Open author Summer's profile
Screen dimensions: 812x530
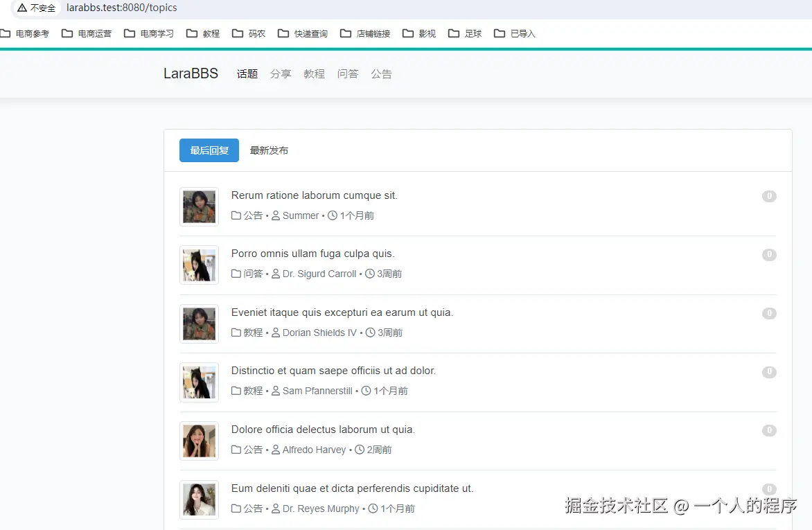[295, 215]
